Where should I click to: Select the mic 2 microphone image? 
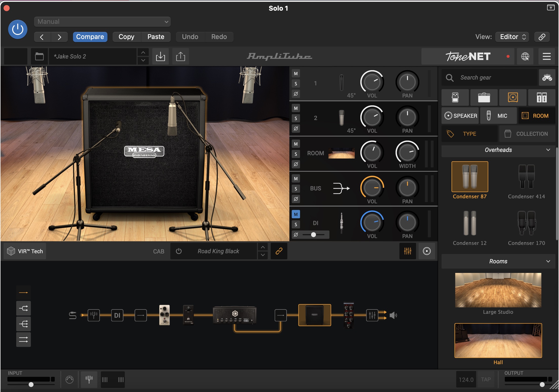pos(342,118)
